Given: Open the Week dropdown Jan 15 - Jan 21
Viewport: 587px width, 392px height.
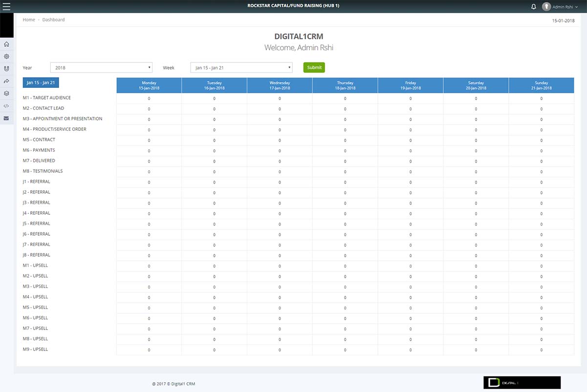Looking at the screenshot, I should [x=241, y=68].
